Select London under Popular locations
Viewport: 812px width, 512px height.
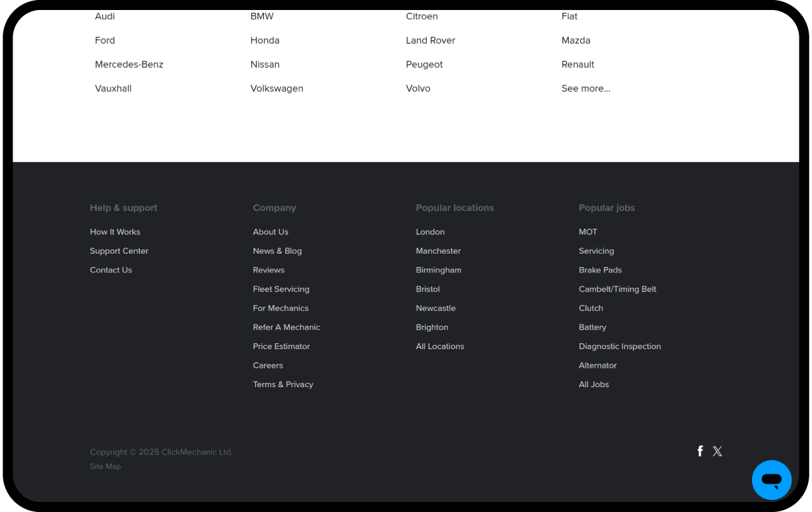[x=430, y=232]
